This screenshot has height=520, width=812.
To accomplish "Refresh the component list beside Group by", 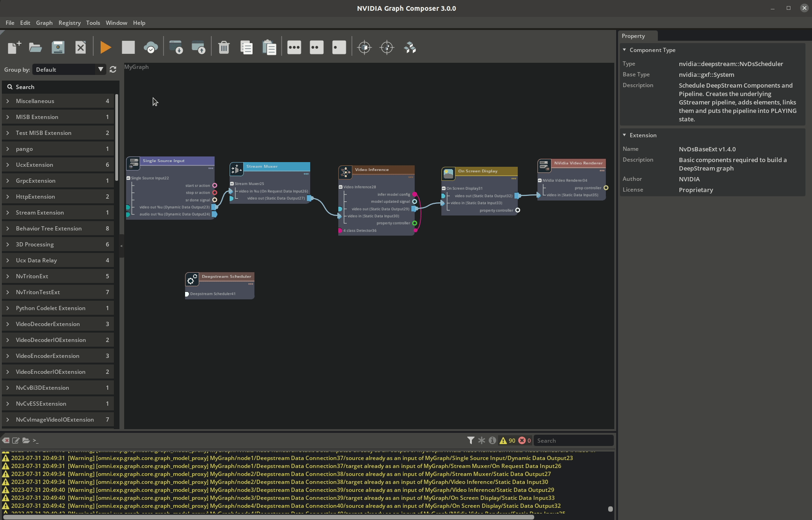I will 113,69.
